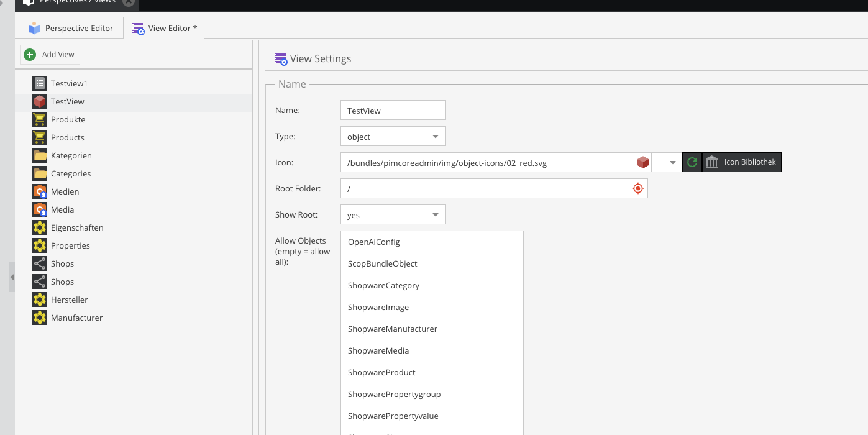
Task: Click the Testview1 list icon
Action: 40,83
